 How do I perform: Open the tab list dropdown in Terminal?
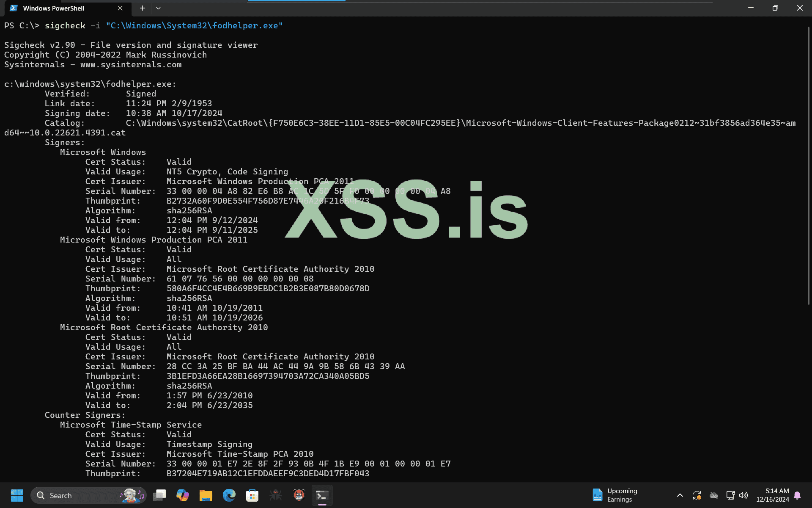point(158,8)
